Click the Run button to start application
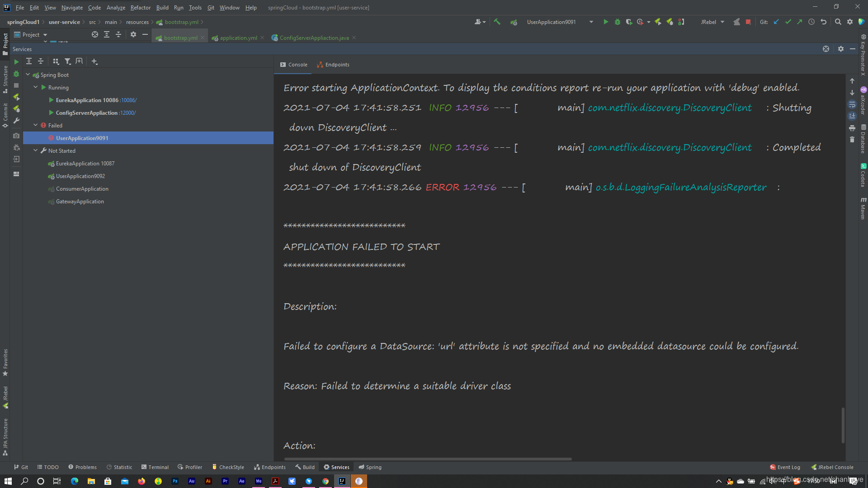The height and width of the screenshot is (488, 868). coord(605,22)
